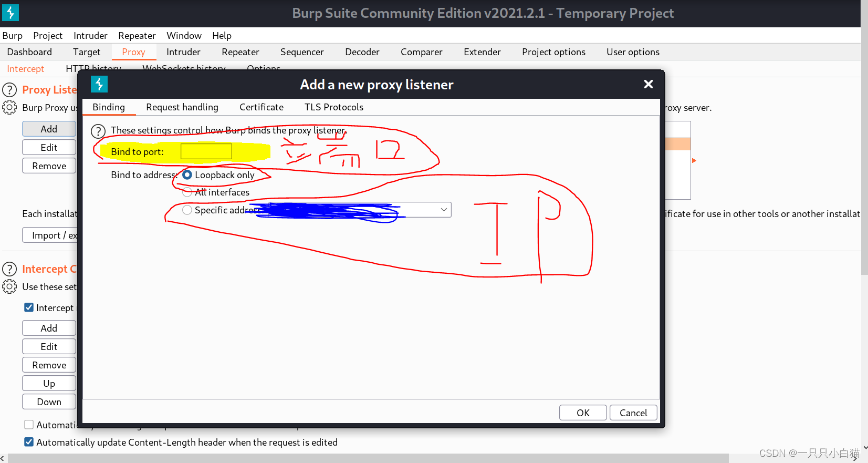The image size is (868, 463).
Task: Open the Help menu
Action: click(222, 36)
